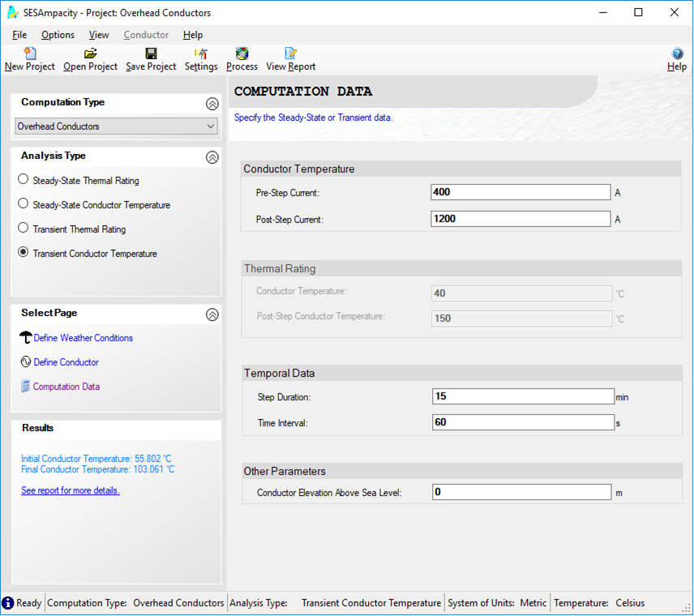Click the window resize grip in status bar
The height and width of the screenshot is (616, 694).
pyautogui.click(x=687, y=609)
